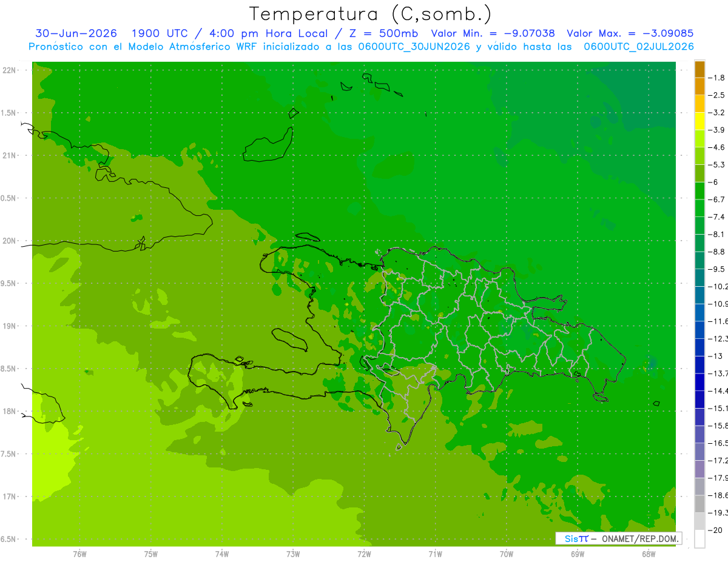
Task: Click the 69W longitude axis label
Action: 578,554
